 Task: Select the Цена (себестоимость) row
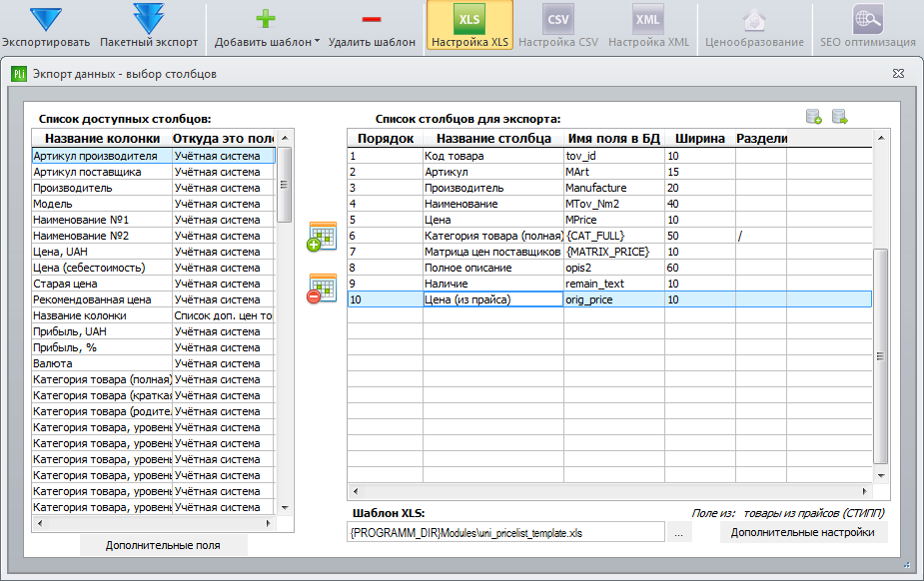point(153,268)
